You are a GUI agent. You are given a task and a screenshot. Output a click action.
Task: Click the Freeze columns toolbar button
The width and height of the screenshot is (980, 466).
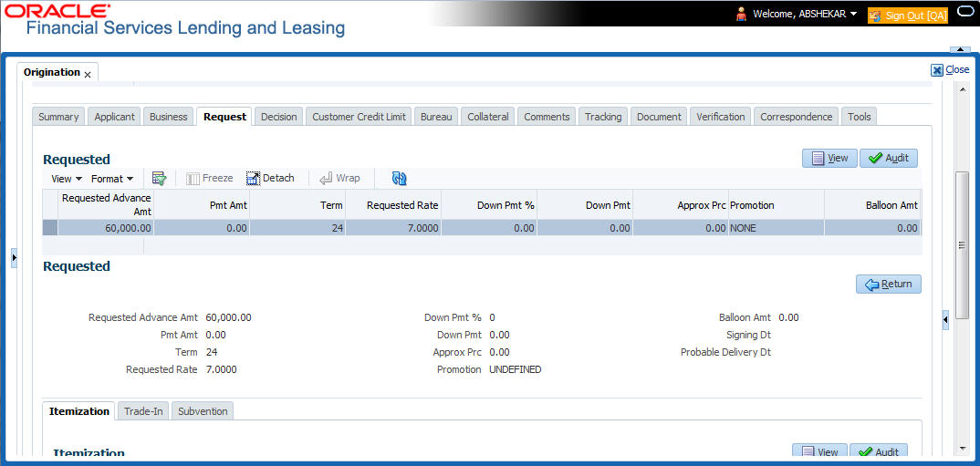[x=209, y=179]
